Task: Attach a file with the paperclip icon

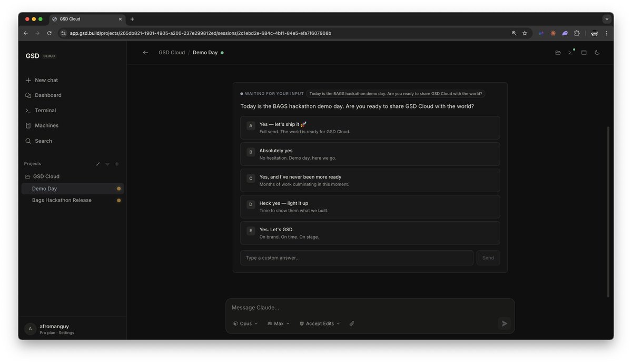Action: (352, 324)
